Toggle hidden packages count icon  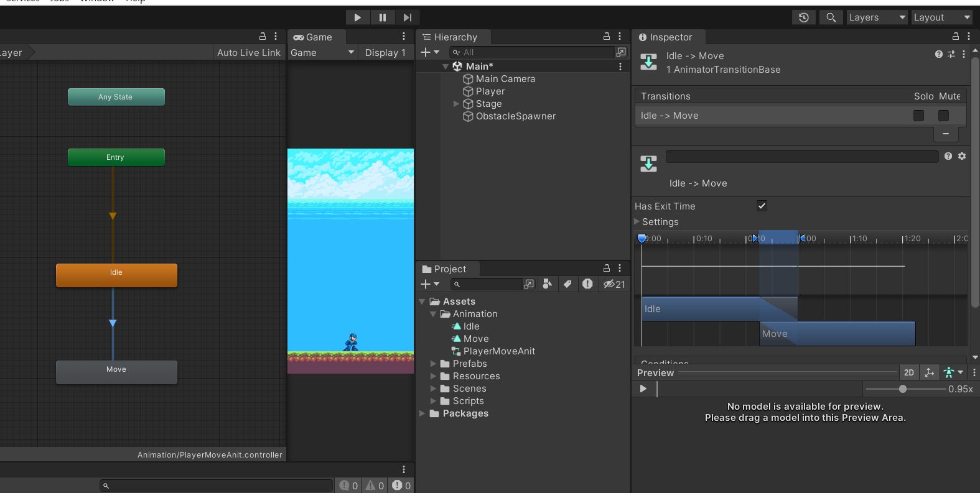614,284
